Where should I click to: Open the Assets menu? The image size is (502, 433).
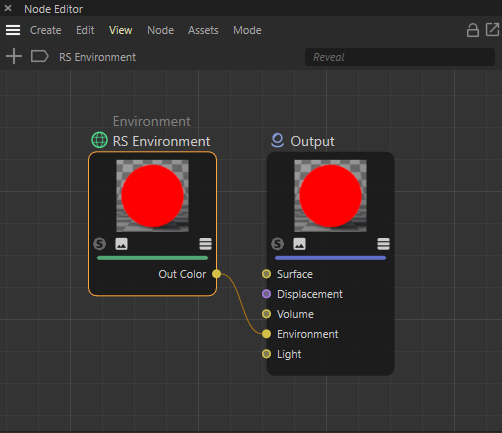pos(203,30)
